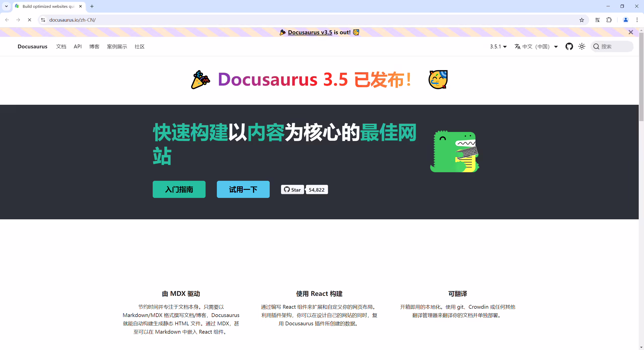Image resolution: width=644 pixels, height=350 pixels.
Task: Open the browser Extensions puzzle icon
Action: click(609, 20)
